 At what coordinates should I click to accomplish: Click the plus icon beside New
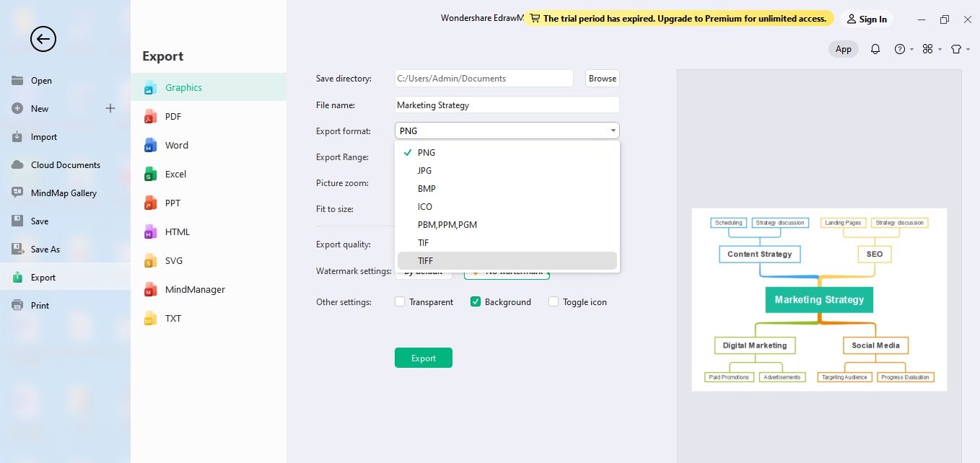[110, 109]
